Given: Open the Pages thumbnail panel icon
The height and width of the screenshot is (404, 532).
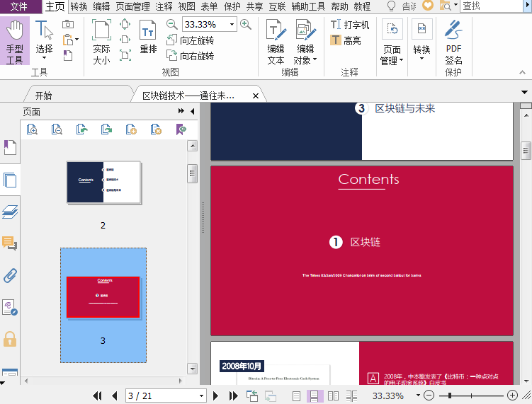Looking at the screenshot, I should click(x=10, y=180).
